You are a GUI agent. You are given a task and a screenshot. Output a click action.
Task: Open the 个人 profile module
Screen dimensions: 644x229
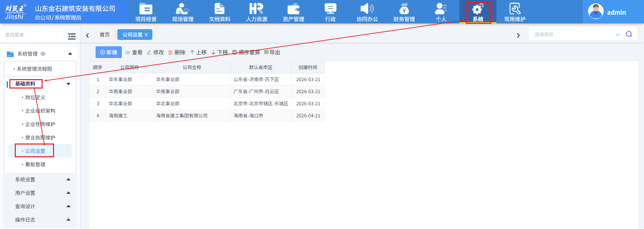tap(441, 12)
